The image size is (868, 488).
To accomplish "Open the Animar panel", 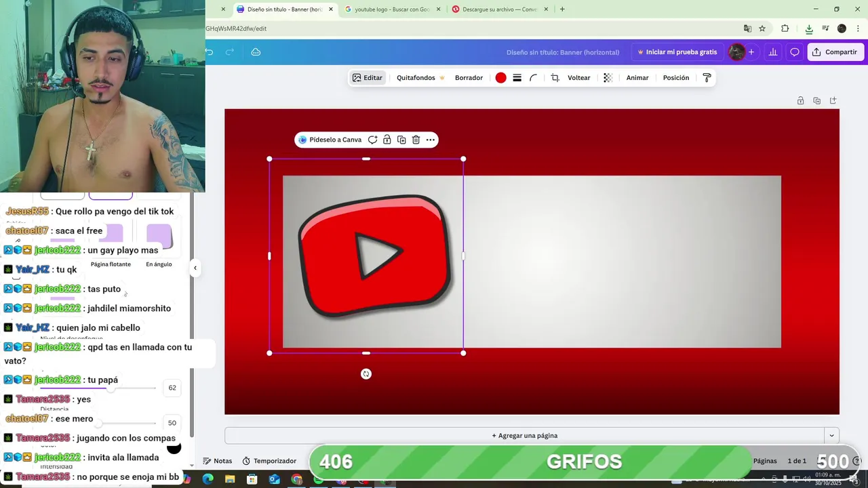I will 637,78.
